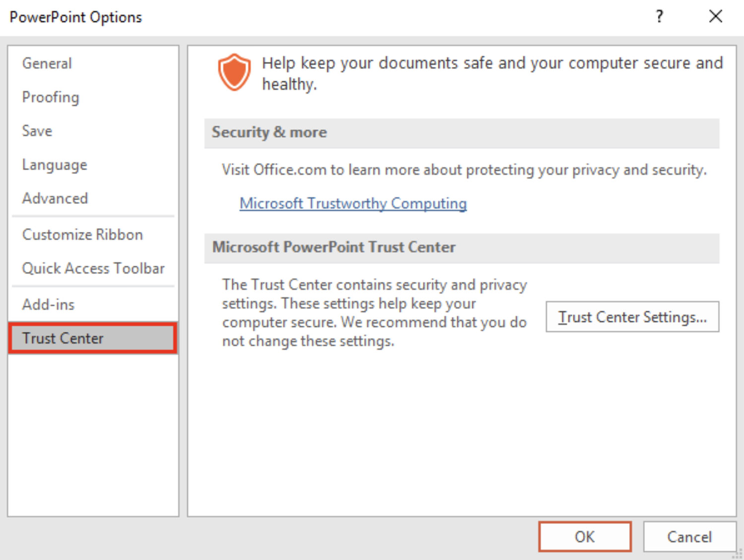Open Language settings category
744x560 pixels.
(93, 165)
